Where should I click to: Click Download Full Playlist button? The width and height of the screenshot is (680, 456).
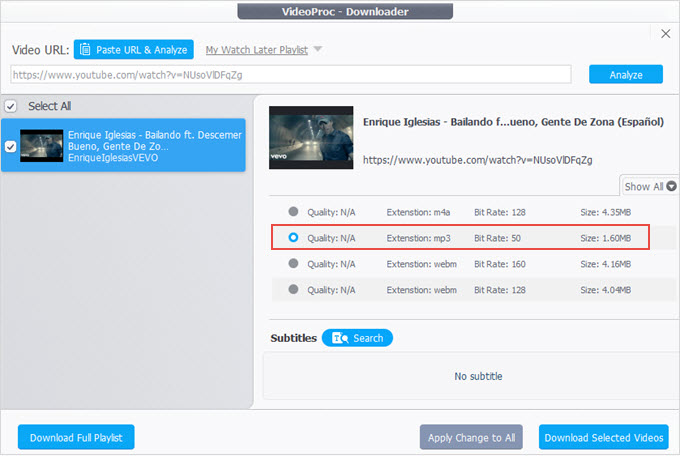point(76,437)
